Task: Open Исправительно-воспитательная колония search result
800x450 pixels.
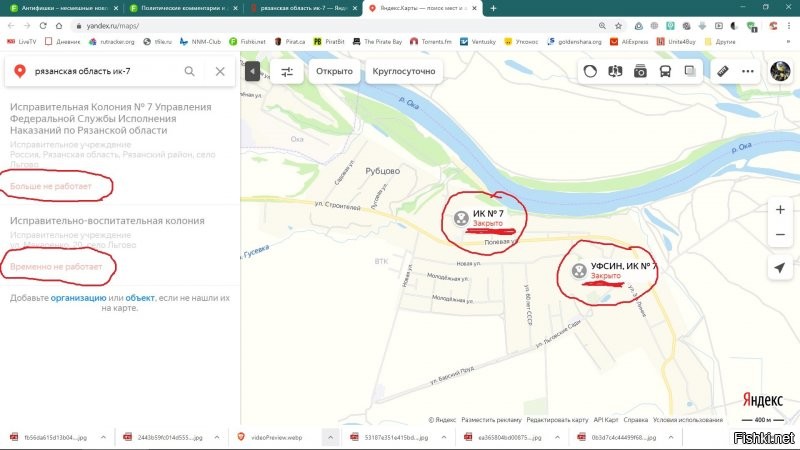Action: coord(107,220)
